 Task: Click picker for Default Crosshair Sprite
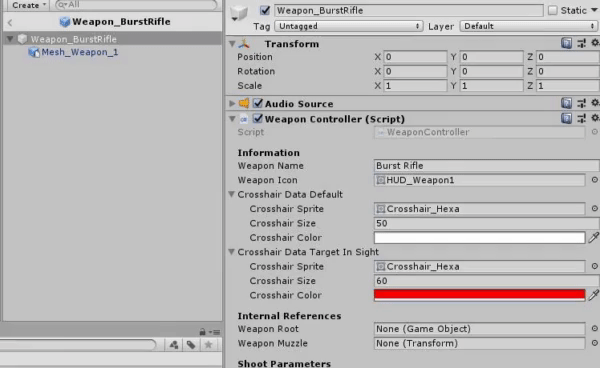(594, 208)
